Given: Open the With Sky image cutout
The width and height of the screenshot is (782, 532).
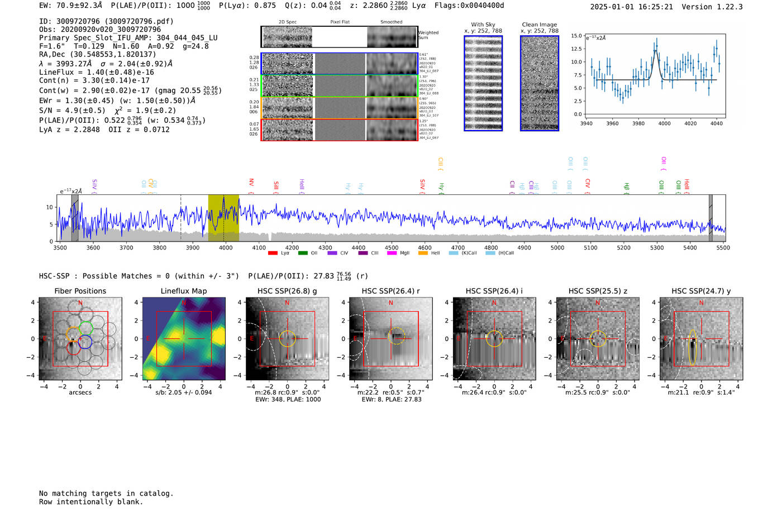Looking at the screenshot, I should click(x=483, y=83).
